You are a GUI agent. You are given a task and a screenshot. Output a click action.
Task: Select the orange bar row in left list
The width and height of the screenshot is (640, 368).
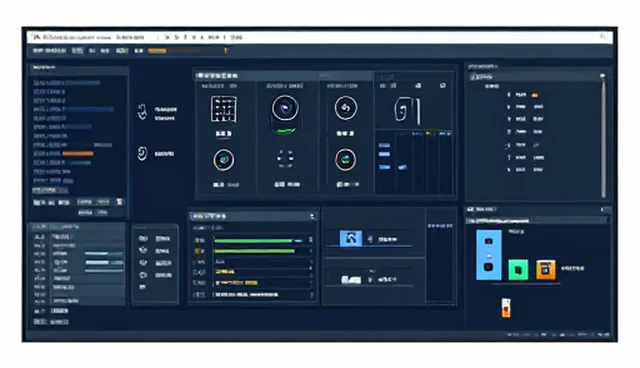click(63, 154)
